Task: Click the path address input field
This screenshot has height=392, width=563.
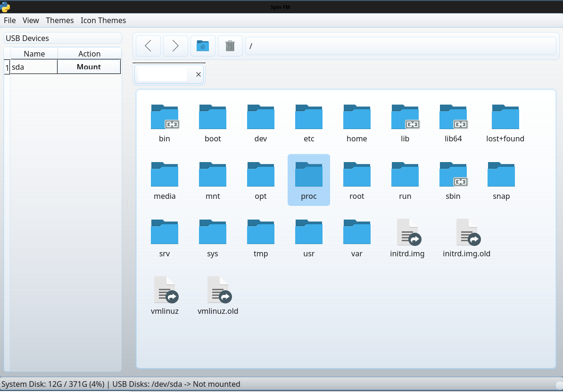Action: click(x=400, y=46)
